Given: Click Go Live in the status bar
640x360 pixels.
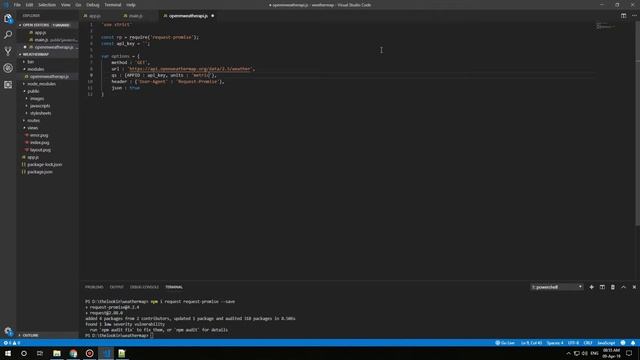Looking at the screenshot, I should [x=505, y=343].
